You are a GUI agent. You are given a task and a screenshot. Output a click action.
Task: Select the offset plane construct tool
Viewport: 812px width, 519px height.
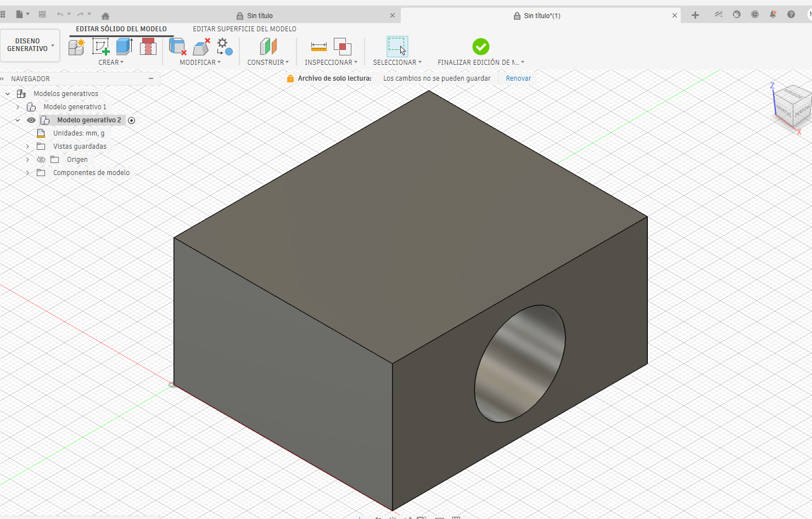pyautogui.click(x=268, y=47)
